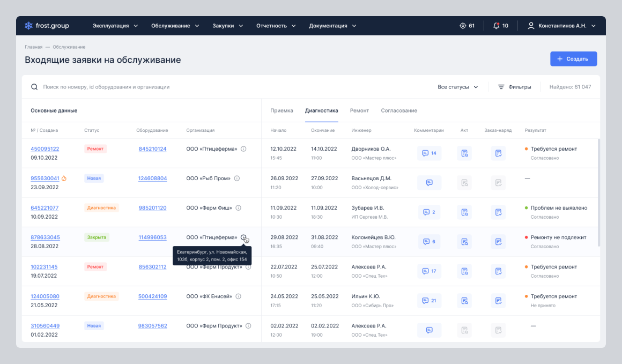
Task: Open work order icon for Коломейцев В.Ю.
Action: pos(498,241)
